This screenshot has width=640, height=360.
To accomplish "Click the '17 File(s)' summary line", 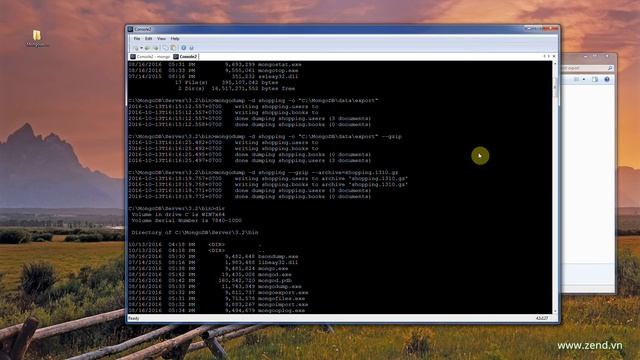I will tap(227, 82).
